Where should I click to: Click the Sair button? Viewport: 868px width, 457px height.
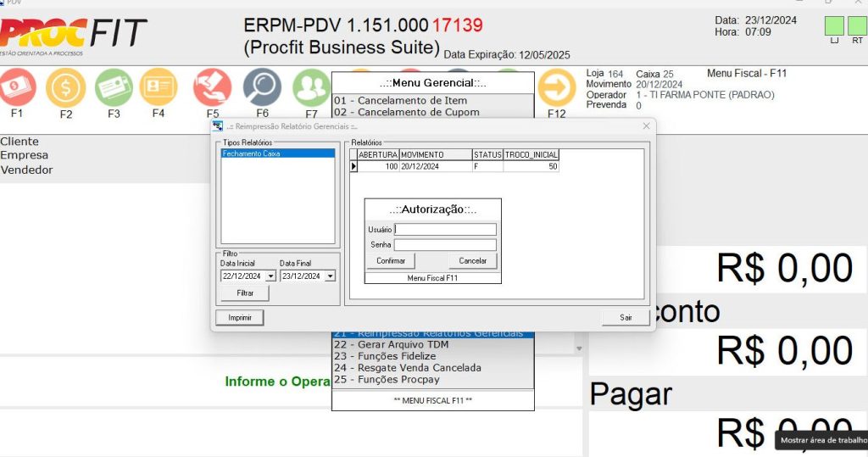[626, 317]
